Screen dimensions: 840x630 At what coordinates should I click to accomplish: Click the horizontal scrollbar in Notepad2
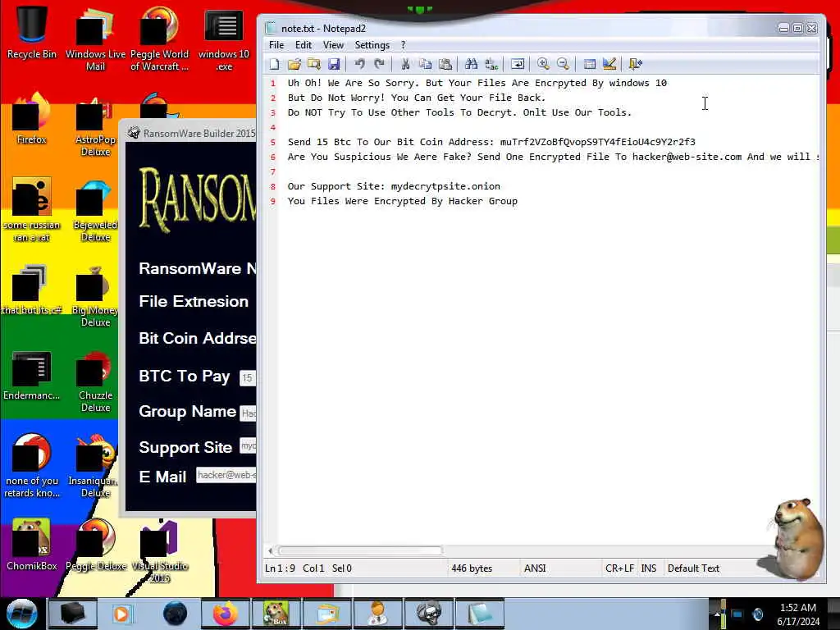pyautogui.click(x=360, y=550)
